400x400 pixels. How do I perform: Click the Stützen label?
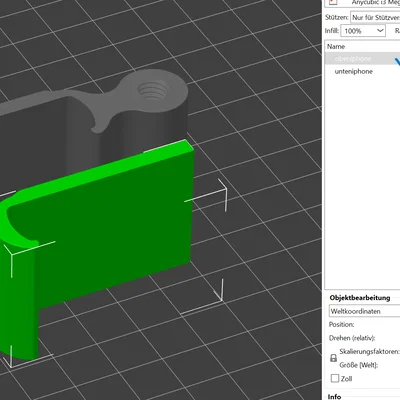(336, 17)
